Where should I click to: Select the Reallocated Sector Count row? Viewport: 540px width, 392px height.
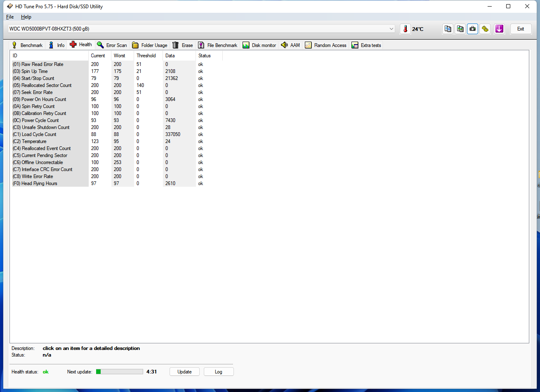coord(46,85)
